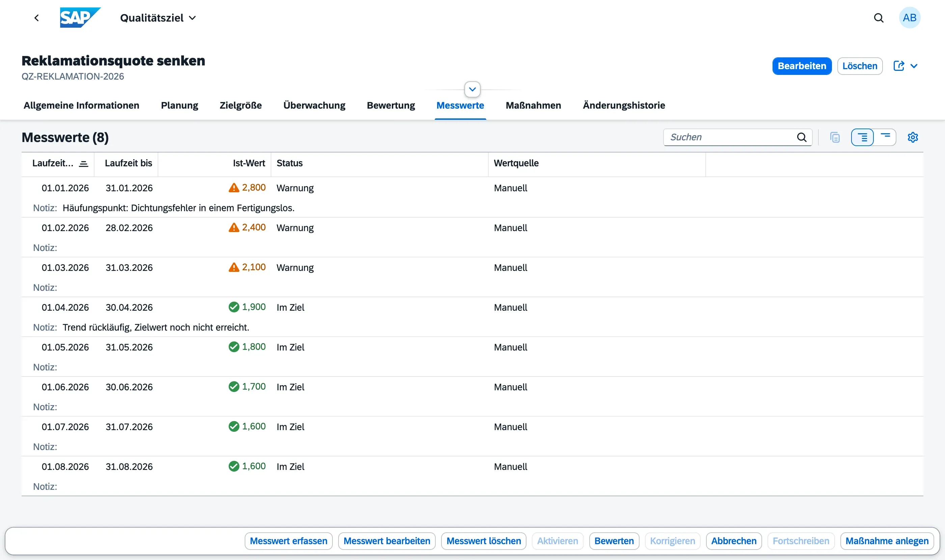Click the Messwerte (8) table title
945x560 pixels.
click(x=65, y=137)
